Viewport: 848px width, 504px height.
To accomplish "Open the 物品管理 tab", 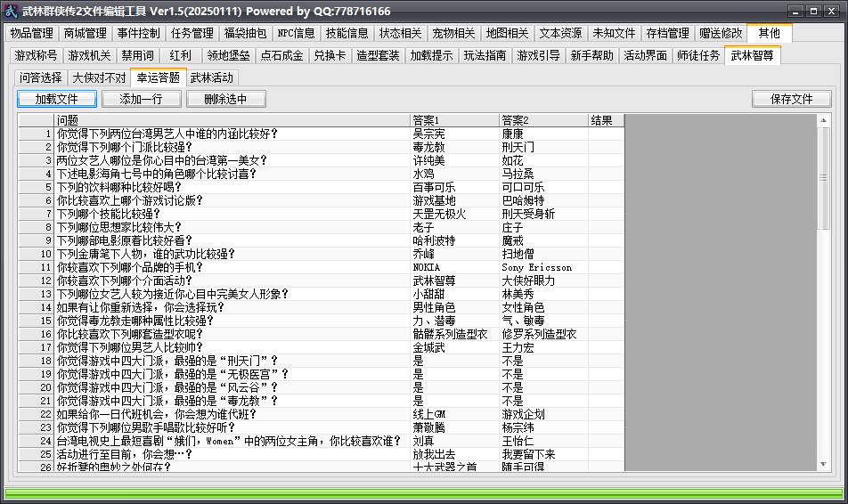I will (x=31, y=34).
